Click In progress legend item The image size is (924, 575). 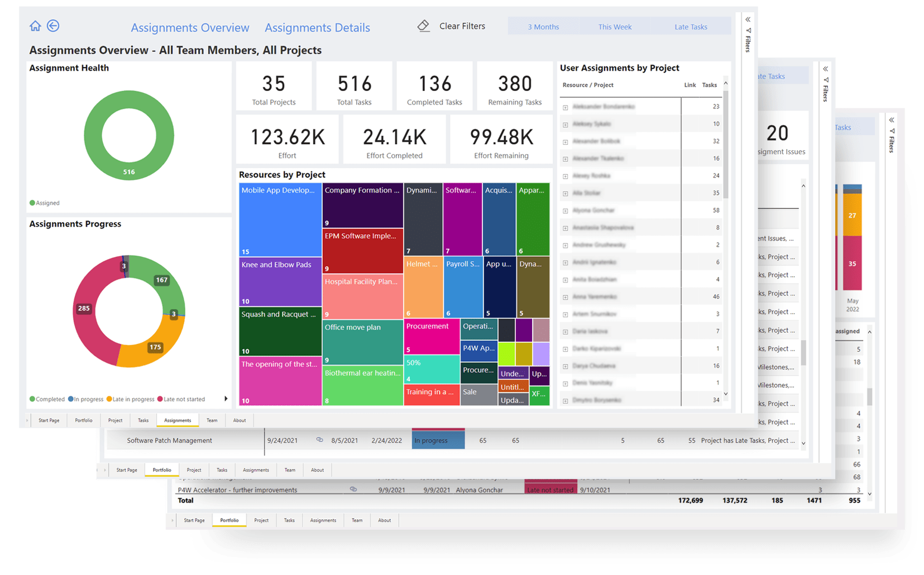click(86, 399)
